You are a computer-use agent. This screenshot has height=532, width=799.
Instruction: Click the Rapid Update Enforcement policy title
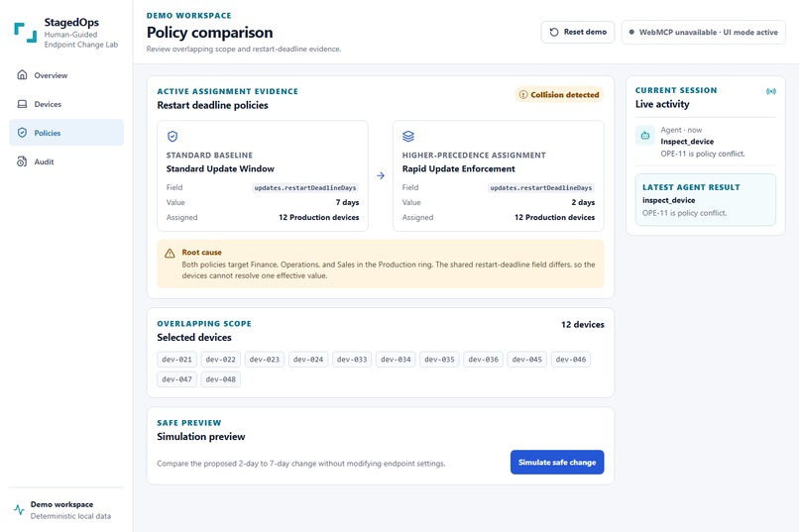click(x=459, y=168)
